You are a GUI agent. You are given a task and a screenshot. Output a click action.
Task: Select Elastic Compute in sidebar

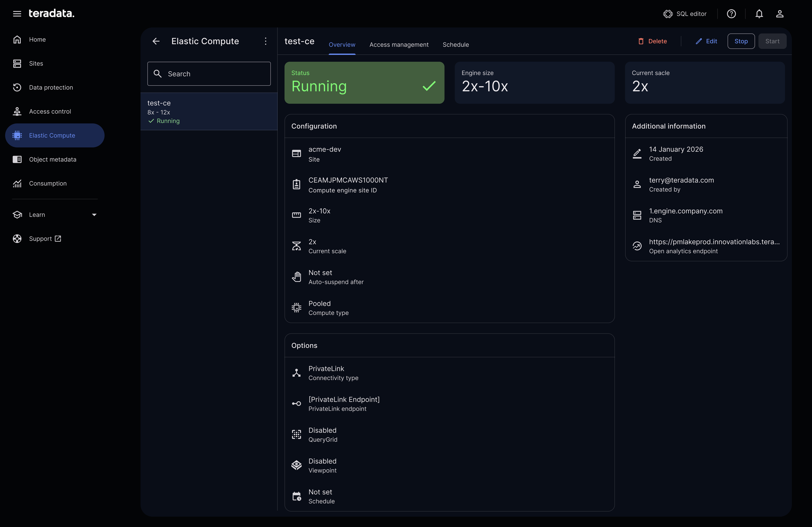(x=55, y=135)
